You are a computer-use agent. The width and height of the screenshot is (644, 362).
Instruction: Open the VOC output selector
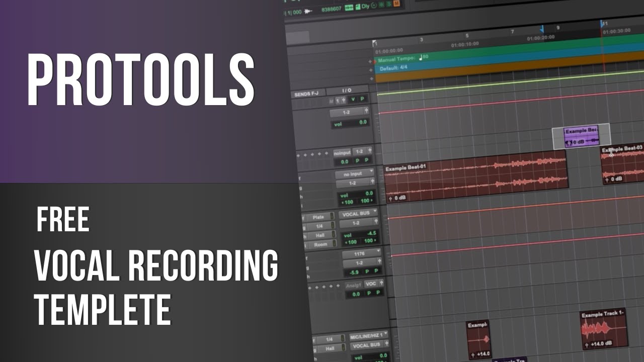(374, 284)
